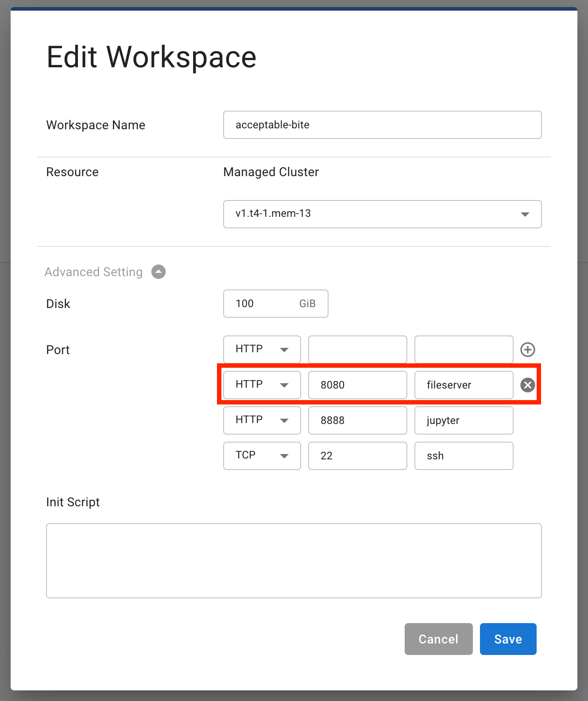The image size is (588, 701).
Task: Click the fileserver port name field
Action: [x=464, y=385]
